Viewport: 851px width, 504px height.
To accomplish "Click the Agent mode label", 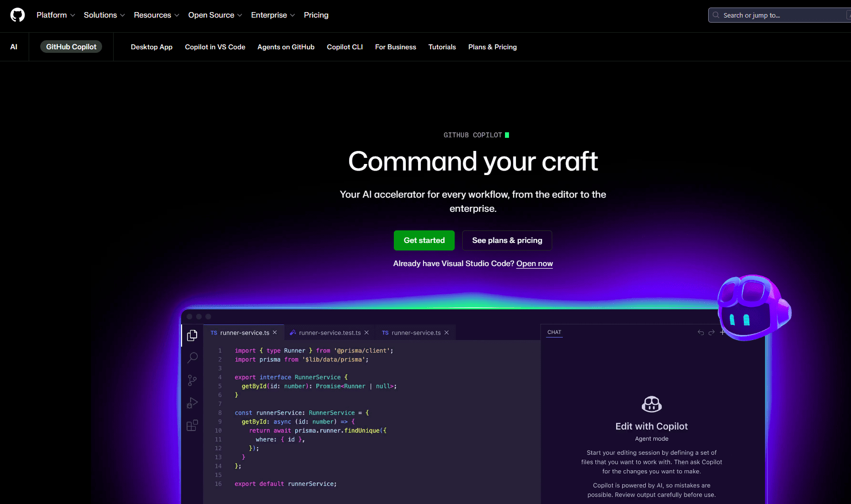I will coord(651,439).
